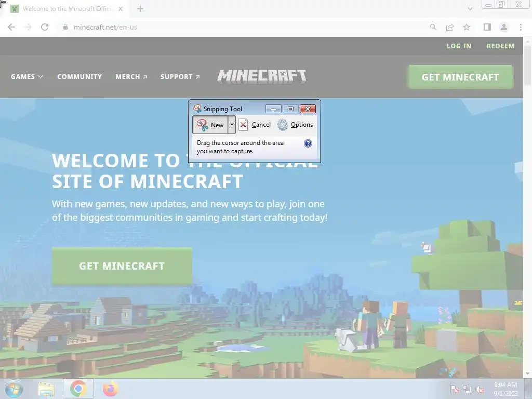Click the LOG IN link
Screen dimensions: 532x399
click(x=459, y=46)
